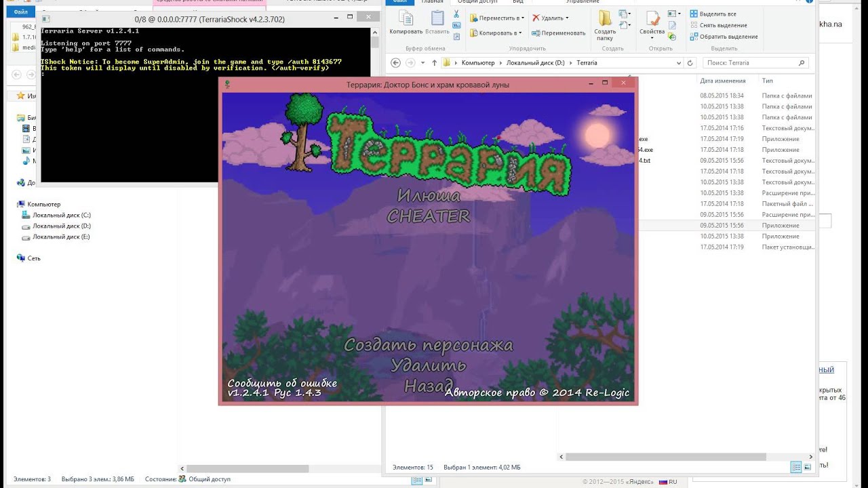Image resolution: width=868 pixels, height=488 pixels.
Task: Select Сеть in the navigation pane
Action: click(28, 258)
